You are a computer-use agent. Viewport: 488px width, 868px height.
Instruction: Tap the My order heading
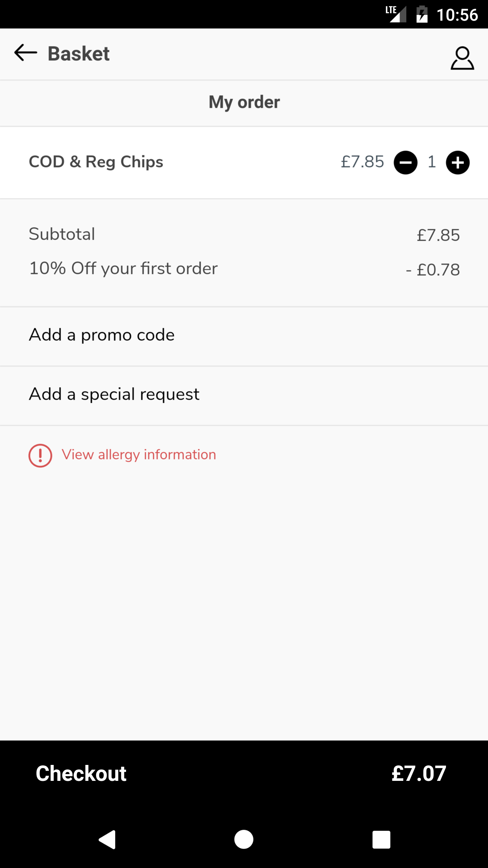(244, 102)
